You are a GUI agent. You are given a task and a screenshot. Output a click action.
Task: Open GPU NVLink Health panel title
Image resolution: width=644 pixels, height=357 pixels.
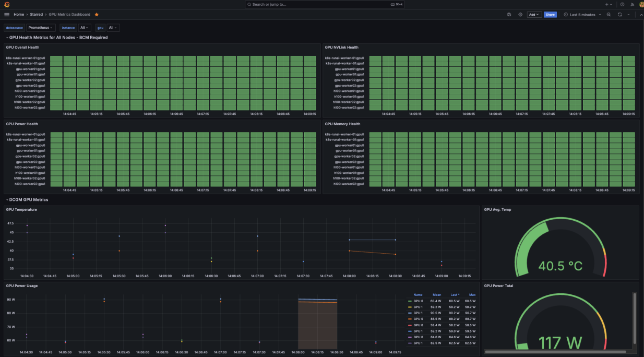(342, 47)
